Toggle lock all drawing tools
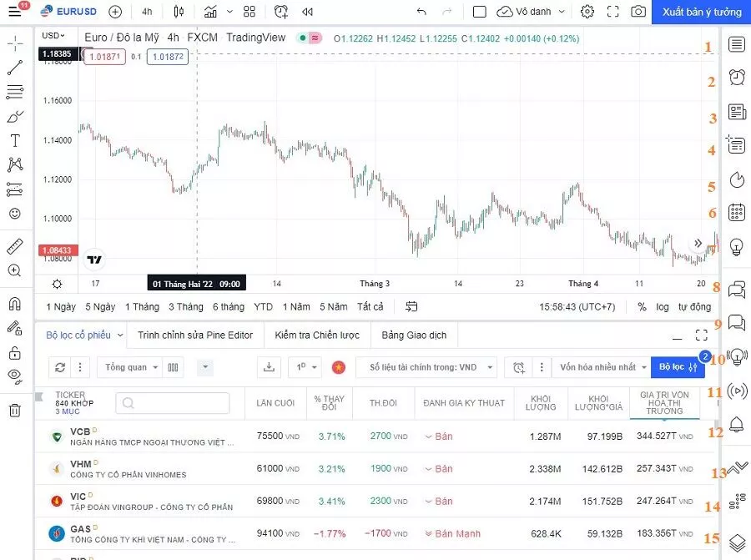The image size is (751, 560). (x=15, y=353)
